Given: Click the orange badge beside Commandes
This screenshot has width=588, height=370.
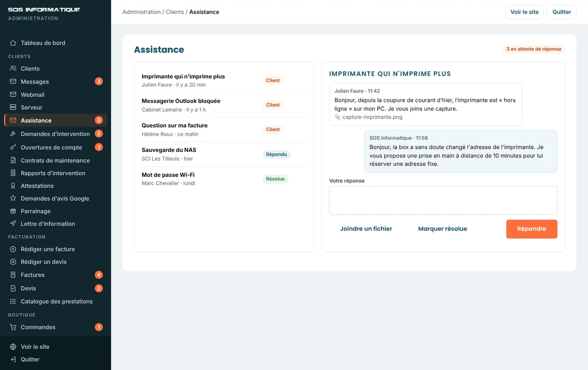Looking at the screenshot, I should point(98,327).
